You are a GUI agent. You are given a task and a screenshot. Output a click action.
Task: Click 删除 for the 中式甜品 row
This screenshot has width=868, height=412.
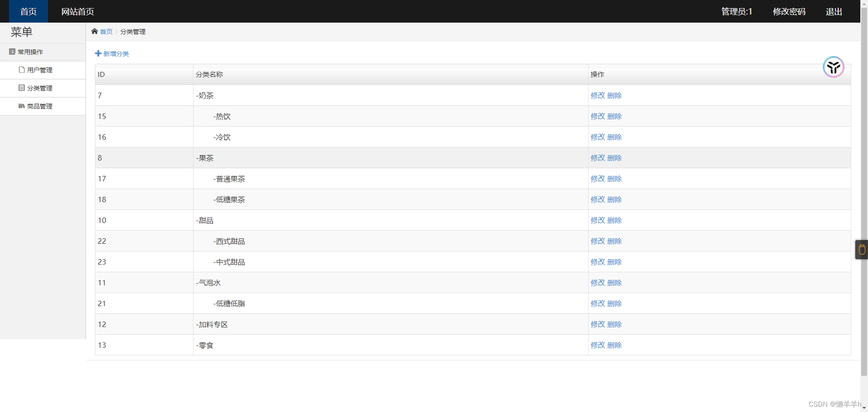tap(614, 262)
